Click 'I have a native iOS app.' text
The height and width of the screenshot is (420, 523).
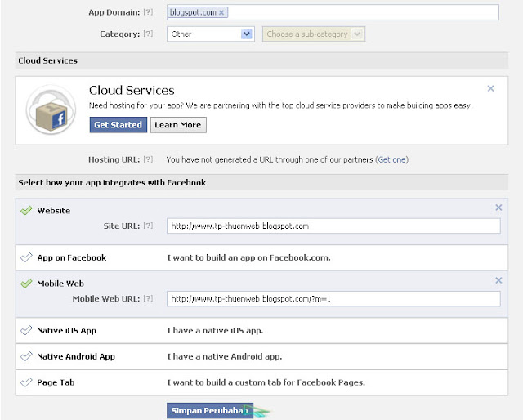[x=215, y=331]
